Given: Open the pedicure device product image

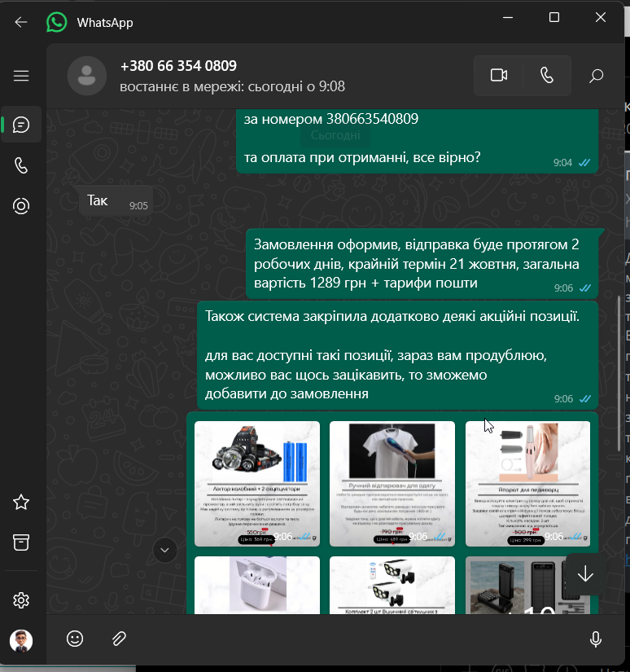Looking at the screenshot, I should pos(527,483).
